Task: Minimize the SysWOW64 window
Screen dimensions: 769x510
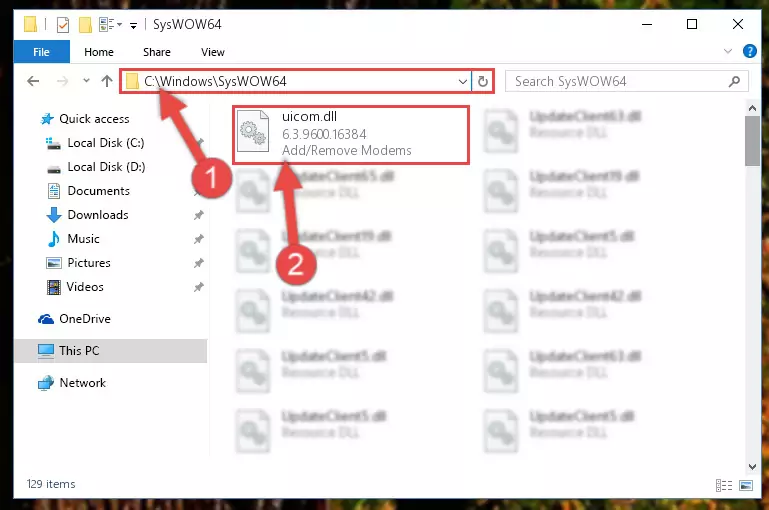Action: (647, 24)
